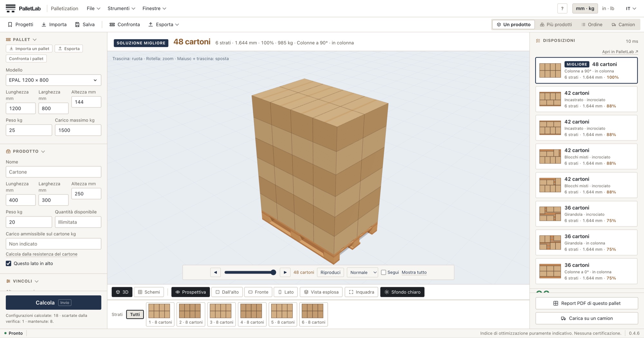
Task: Click Inquadra to fit view
Action: pyautogui.click(x=361, y=292)
